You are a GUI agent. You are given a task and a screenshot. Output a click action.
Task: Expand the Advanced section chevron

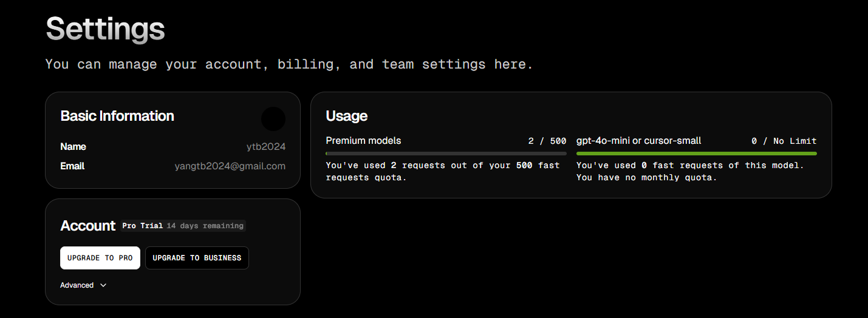coord(103,285)
